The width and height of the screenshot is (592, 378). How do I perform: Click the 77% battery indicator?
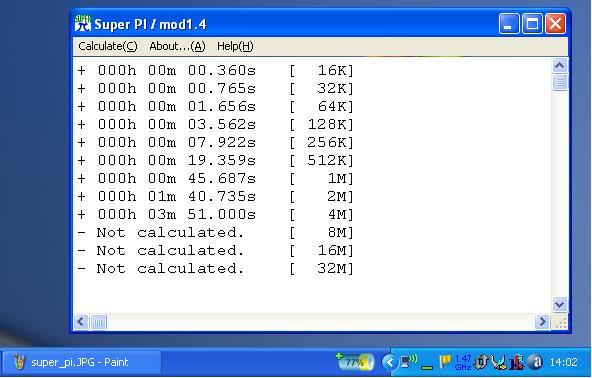(x=355, y=362)
